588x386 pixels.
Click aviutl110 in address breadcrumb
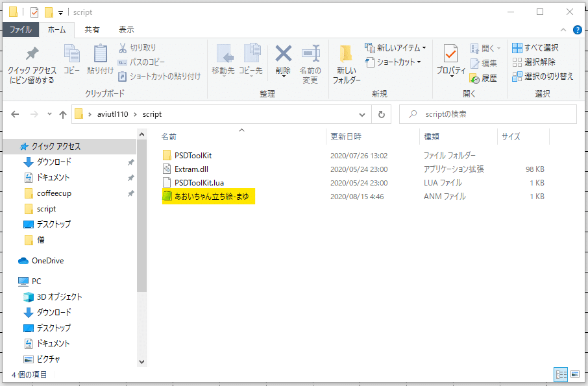coord(112,114)
